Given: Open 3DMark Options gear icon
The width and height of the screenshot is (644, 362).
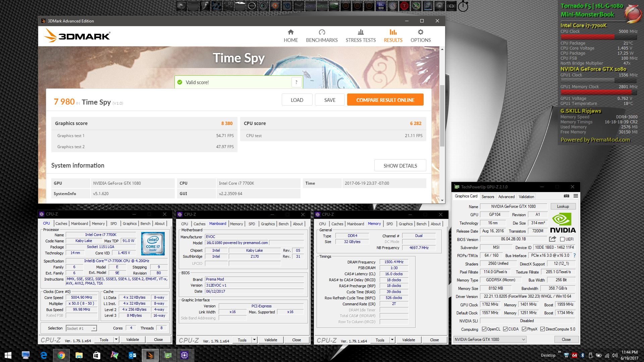Looking at the screenshot, I should click(420, 32).
